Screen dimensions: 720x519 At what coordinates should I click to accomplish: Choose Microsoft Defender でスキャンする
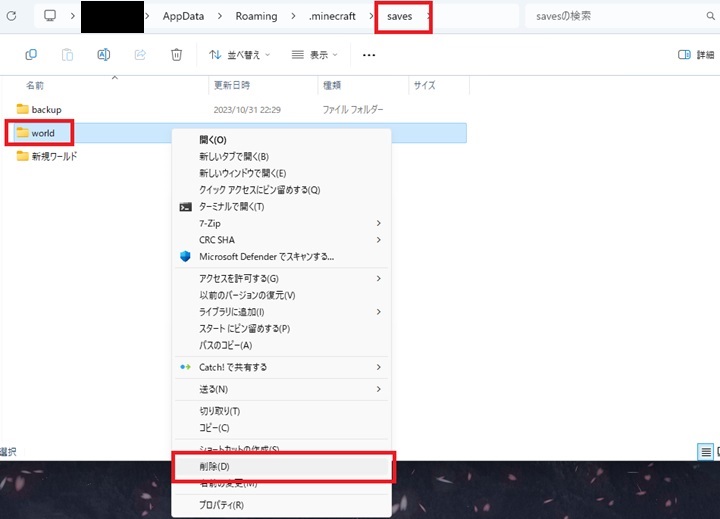tap(281, 256)
